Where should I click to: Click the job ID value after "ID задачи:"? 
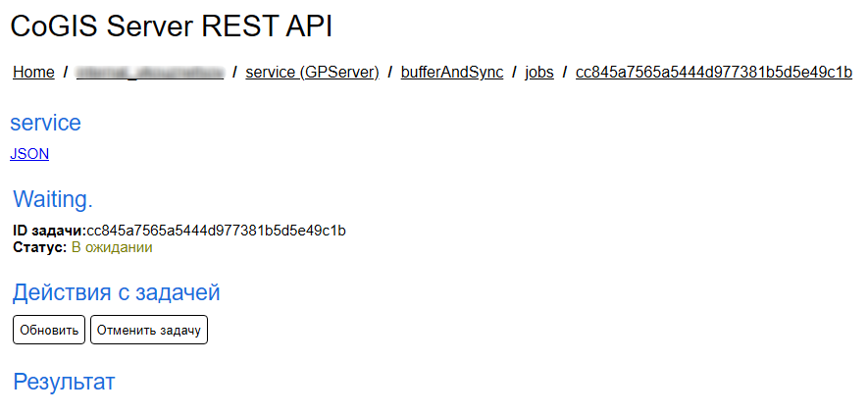[x=216, y=231]
